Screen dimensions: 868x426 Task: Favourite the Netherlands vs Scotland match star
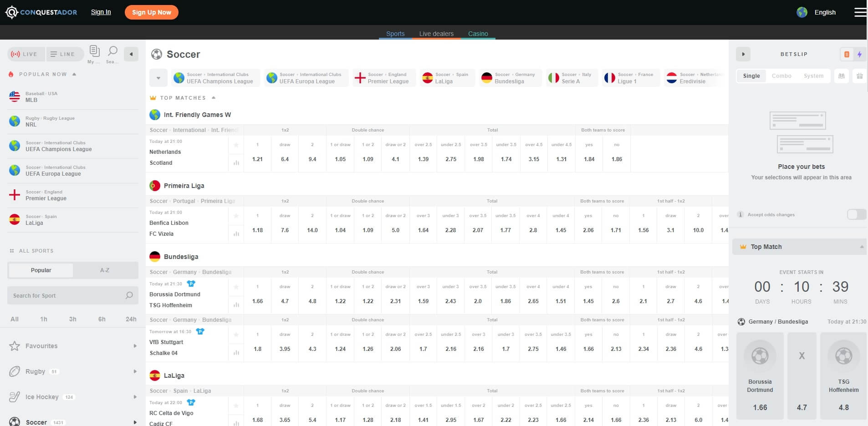(236, 145)
